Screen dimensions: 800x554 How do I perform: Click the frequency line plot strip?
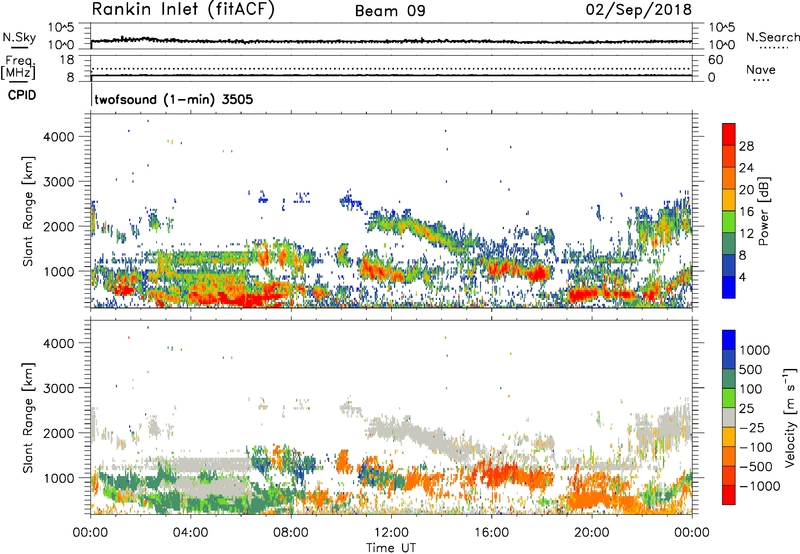pos(391,68)
